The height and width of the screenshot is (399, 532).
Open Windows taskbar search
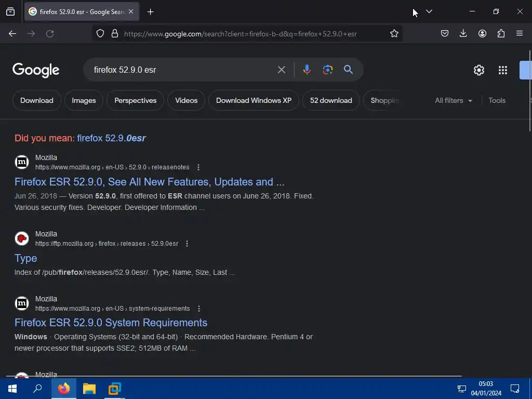[37, 389]
